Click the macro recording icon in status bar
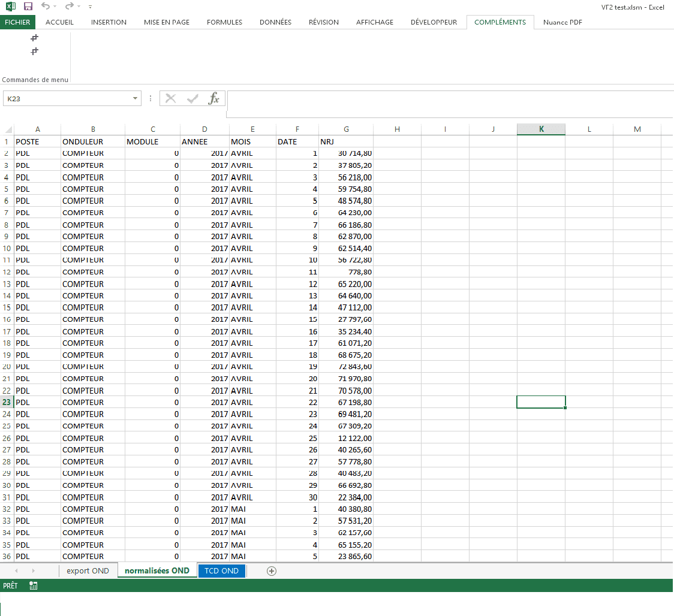Image resolution: width=674 pixels, height=616 pixels. pyautogui.click(x=34, y=585)
